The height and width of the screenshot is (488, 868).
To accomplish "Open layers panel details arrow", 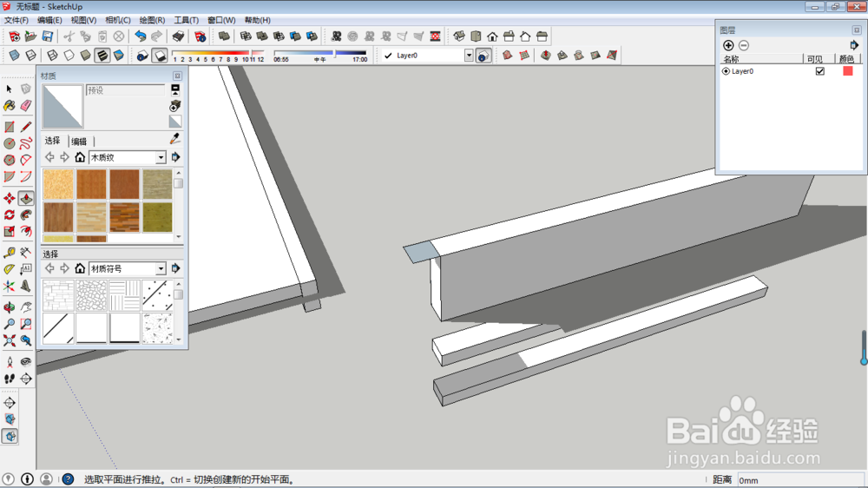I will (854, 45).
